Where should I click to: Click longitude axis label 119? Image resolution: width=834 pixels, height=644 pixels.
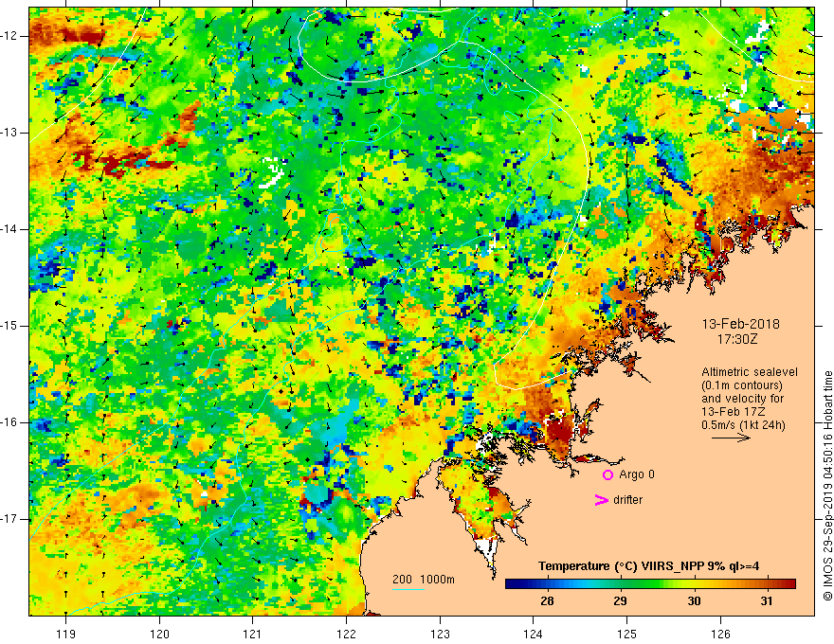66,634
